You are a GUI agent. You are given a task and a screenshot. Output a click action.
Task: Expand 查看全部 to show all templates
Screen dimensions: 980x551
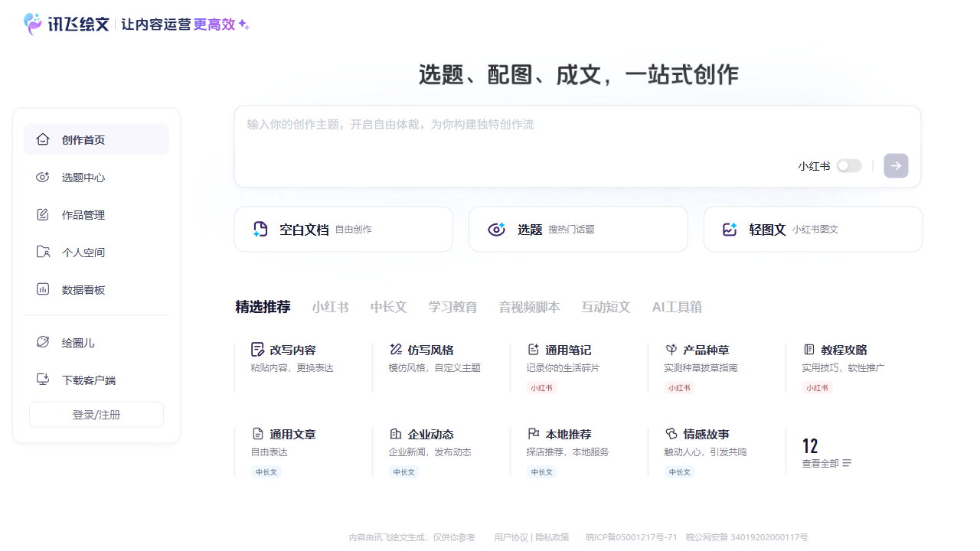[x=826, y=464]
